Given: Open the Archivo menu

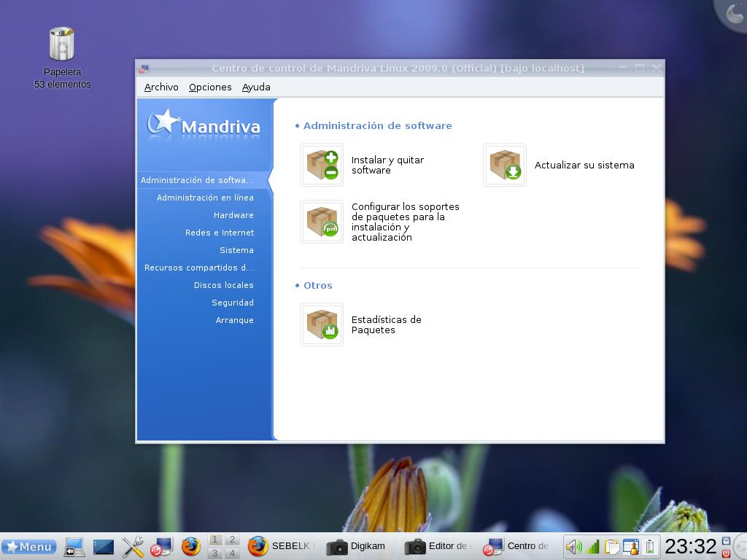Looking at the screenshot, I should tap(161, 87).
